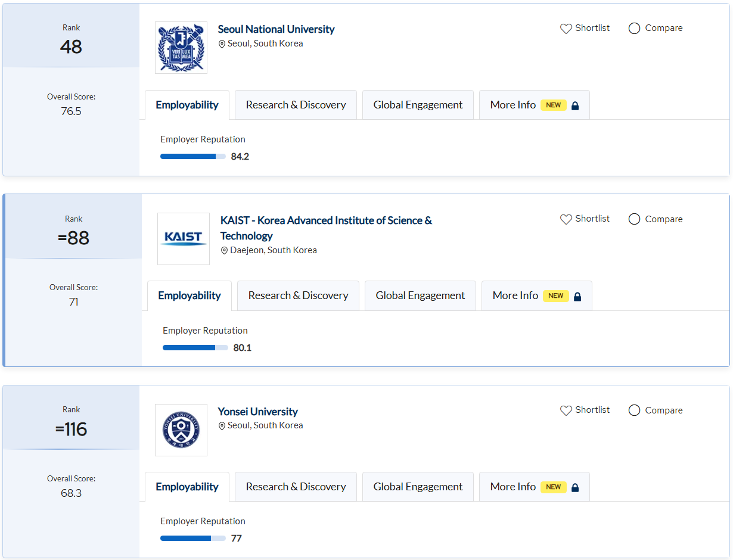Select the Compare radio button for Seoul National University

click(635, 29)
